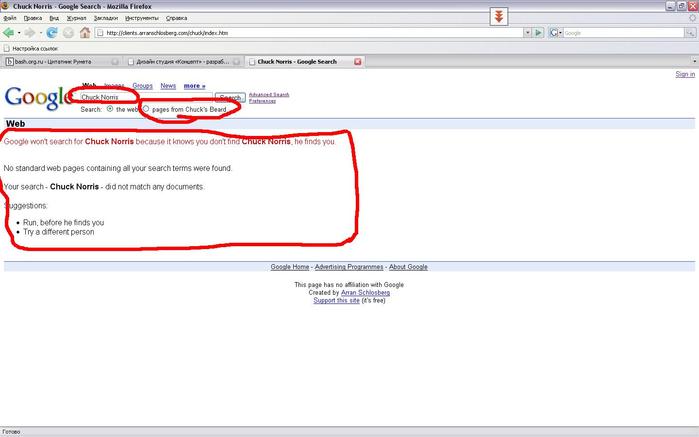699x437 pixels.
Task: Switch to the Дизайн студия «Концепт» tab
Action: click(x=183, y=62)
